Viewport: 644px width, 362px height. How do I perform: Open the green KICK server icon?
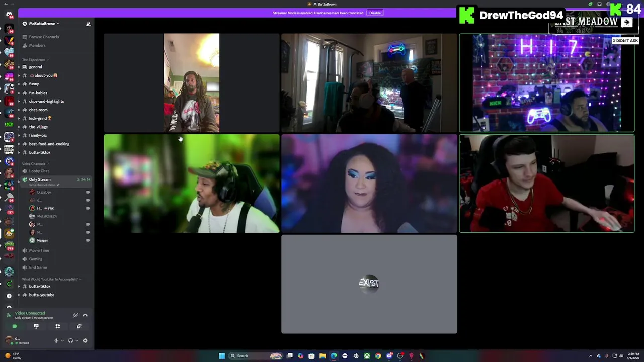pos(9,124)
